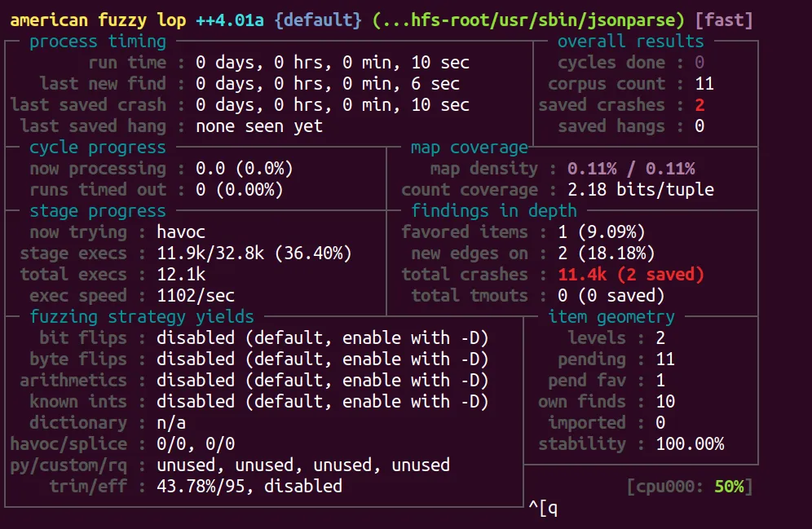Click the "saved crashes" label
This screenshot has height=529, width=812.
(x=601, y=105)
